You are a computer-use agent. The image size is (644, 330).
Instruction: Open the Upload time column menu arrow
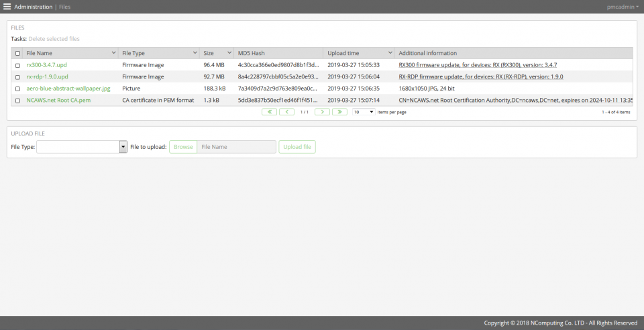[390, 53]
